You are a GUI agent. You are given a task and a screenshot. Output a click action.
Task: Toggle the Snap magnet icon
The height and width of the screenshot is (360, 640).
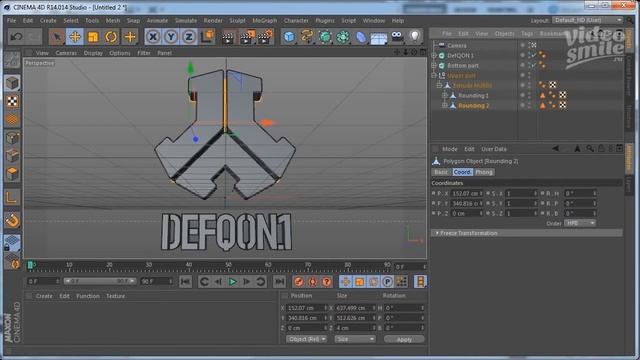pos(12,220)
